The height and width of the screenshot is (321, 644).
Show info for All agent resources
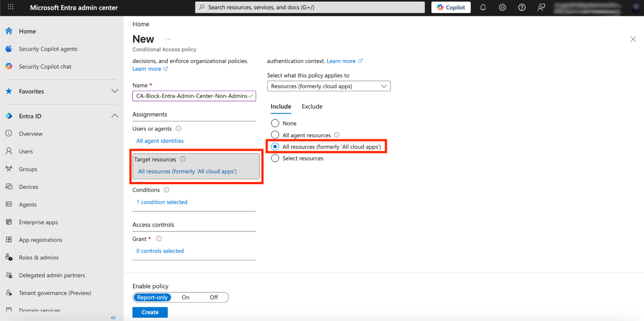coord(337,135)
